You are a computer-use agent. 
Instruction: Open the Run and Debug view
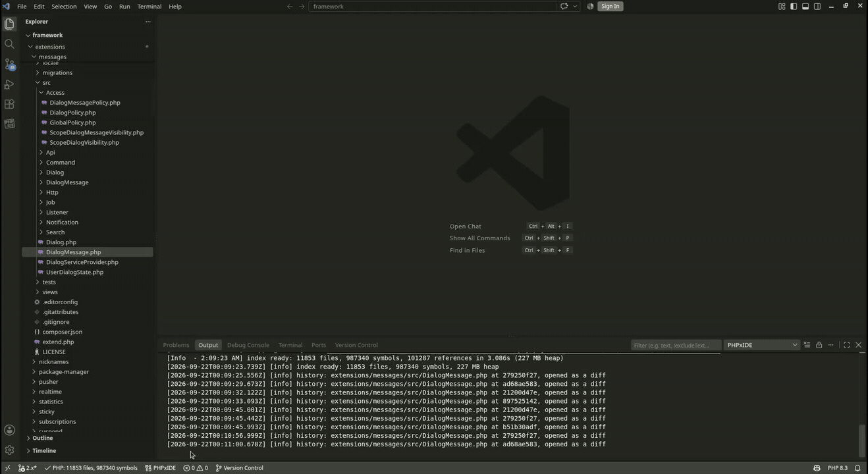(9, 84)
